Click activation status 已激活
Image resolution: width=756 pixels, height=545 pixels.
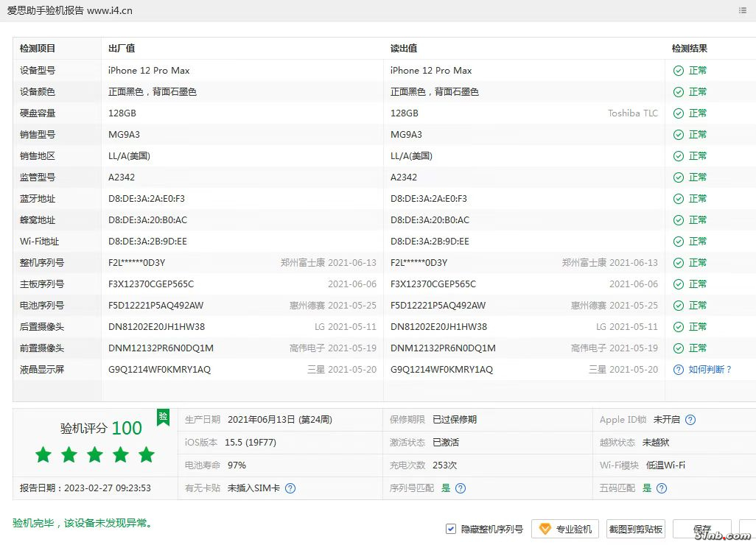446,443
